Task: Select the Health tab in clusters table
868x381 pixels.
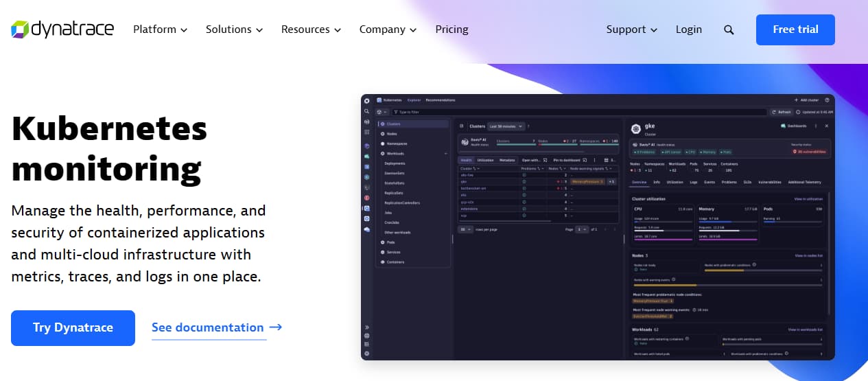Action: [466, 160]
